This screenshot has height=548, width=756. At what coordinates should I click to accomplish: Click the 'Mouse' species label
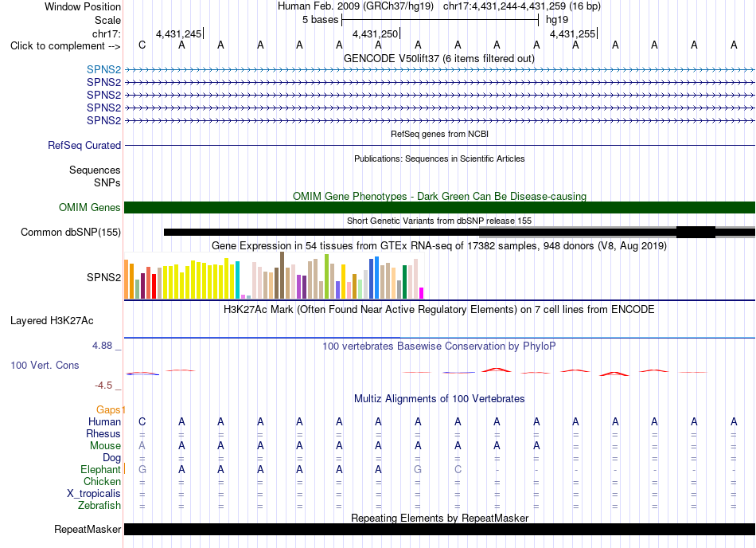[x=105, y=446]
